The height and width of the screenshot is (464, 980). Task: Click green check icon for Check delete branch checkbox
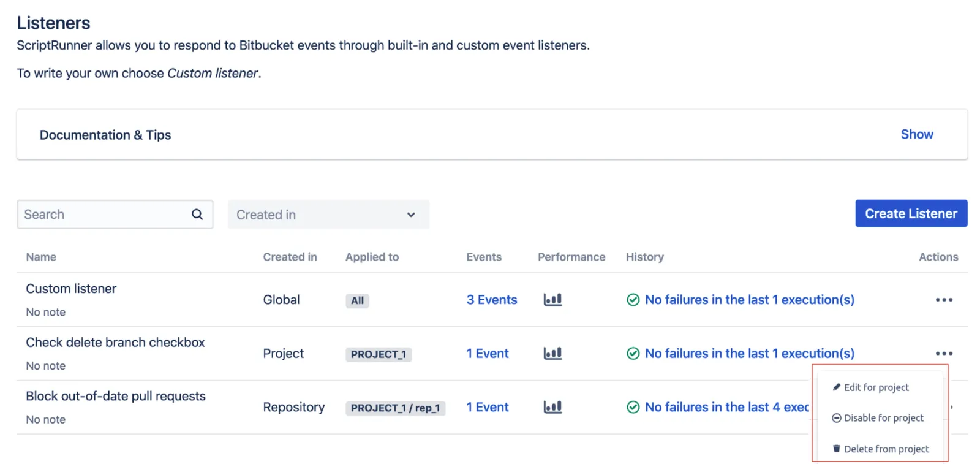pos(633,354)
